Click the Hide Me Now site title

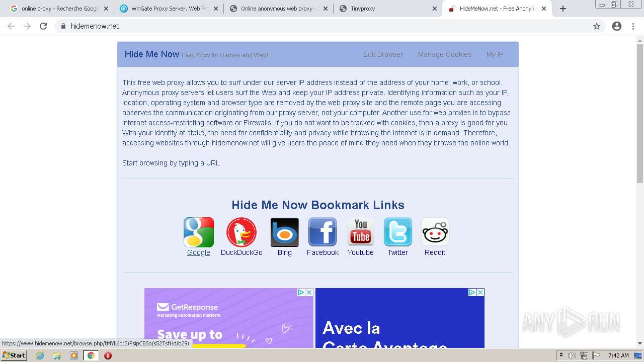(x=151, y=54)
